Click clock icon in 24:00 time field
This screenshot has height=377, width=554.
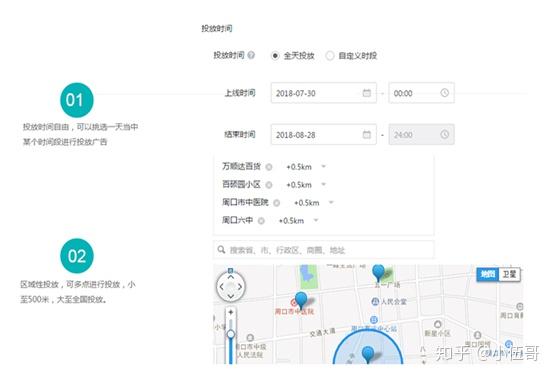(x=444, y=134)
